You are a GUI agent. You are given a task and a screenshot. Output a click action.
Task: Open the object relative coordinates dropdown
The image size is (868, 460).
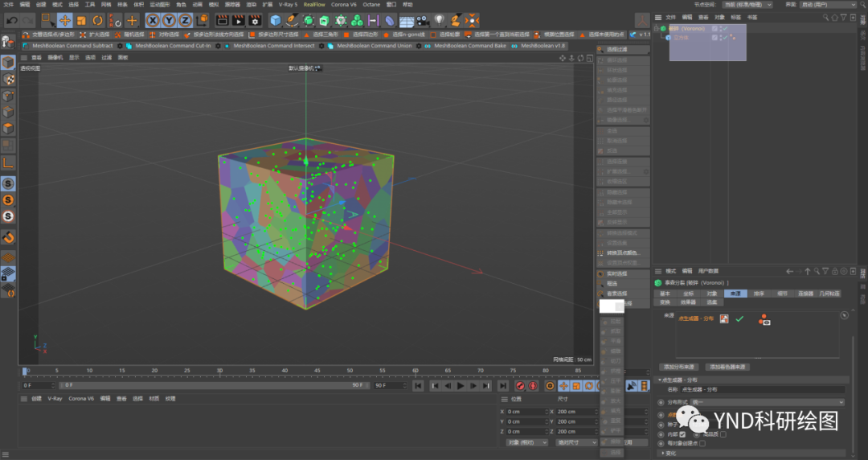click(x=526, y=442)
